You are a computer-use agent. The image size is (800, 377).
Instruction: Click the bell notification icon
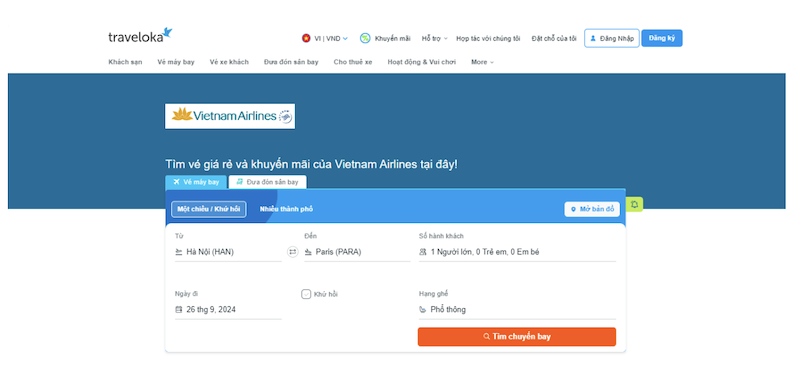pyautogui.click(x=634, y=204)
